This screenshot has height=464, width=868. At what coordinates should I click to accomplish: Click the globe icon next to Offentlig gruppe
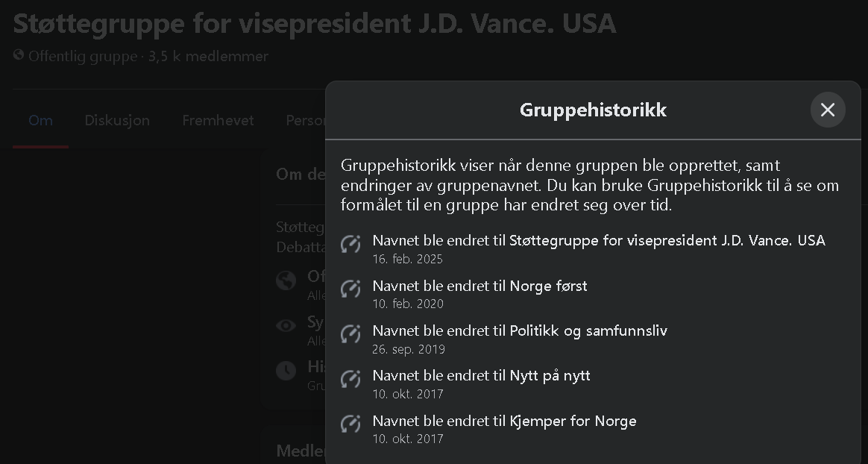click(x=19, y=56)
